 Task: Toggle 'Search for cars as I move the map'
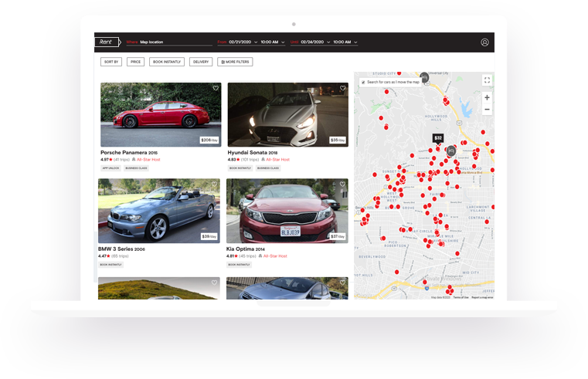coord(363,82)
